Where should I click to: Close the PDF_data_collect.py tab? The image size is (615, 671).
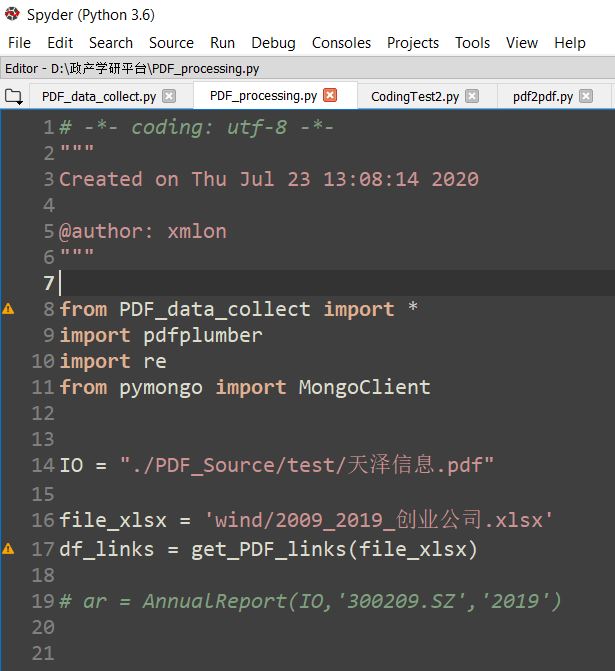click(169, 96)
